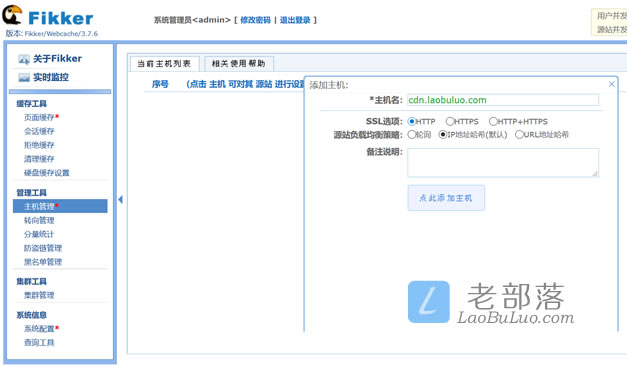This screenshot has height=365, width=627.
Task: Open 查询工具 in the sidebar
Action: [x=39, y=343]
